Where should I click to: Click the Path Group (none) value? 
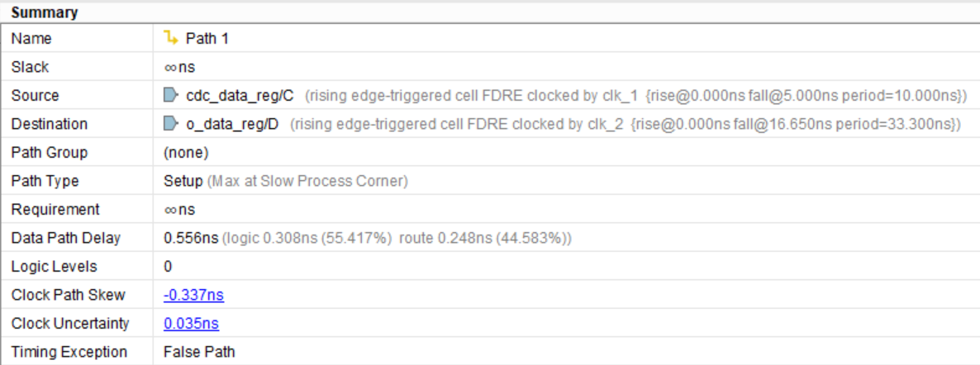tap(186, 153)
